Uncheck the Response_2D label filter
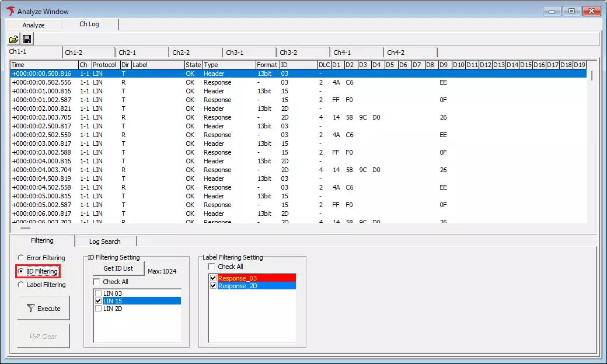The width and height of the screenshot is (607, 364). [214, 286]
